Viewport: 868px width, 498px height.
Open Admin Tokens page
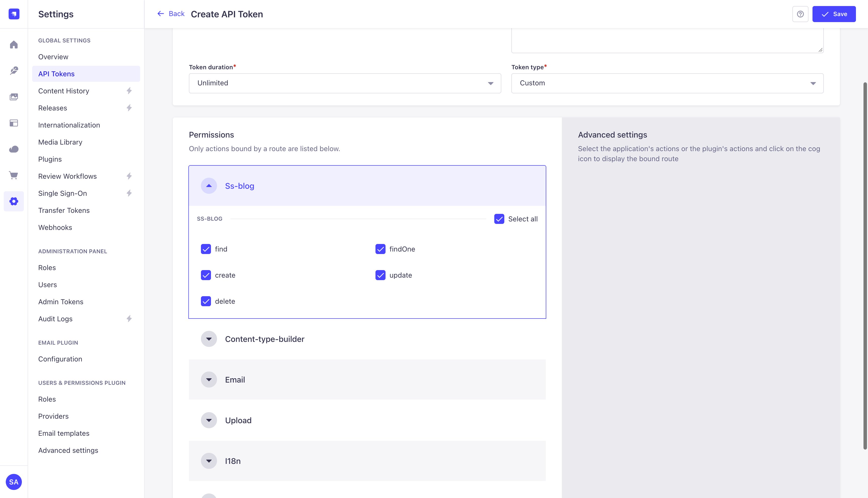click(61, 302)
